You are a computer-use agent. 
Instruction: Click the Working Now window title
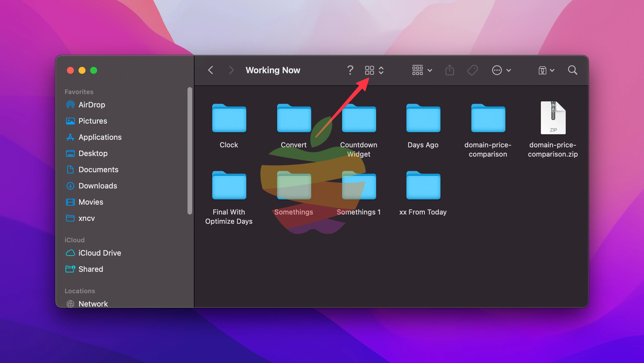coord(273,70)
